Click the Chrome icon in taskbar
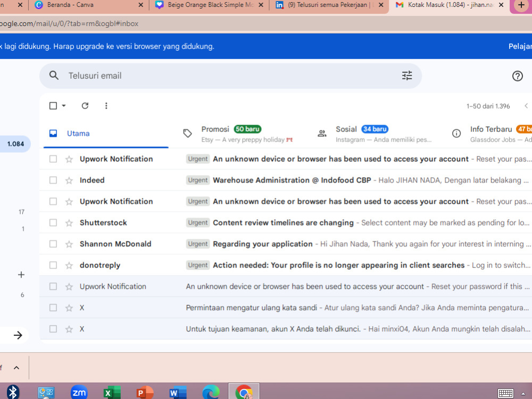Image resolution: width=532 pixels, height=399 pixels. coord(244,392)
